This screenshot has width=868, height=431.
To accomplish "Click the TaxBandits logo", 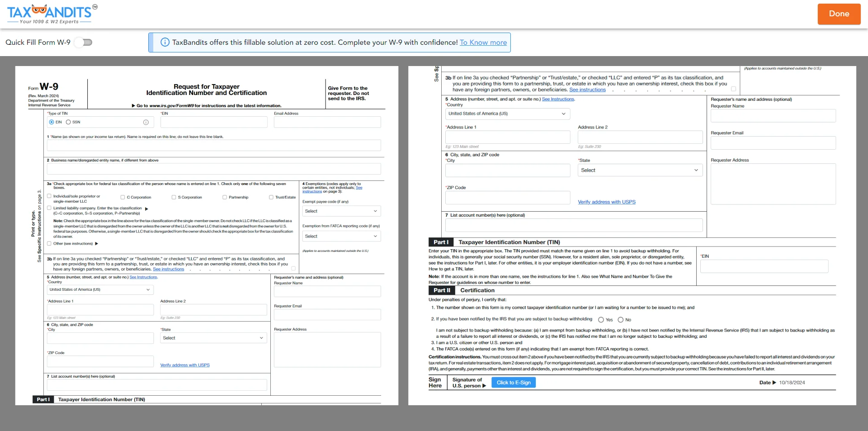I will [x=50, y=14].
